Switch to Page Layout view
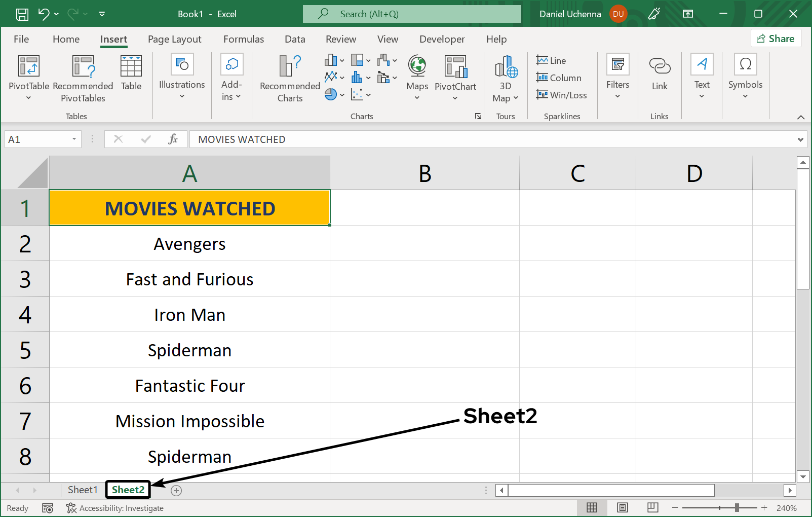 pos(623,507)
